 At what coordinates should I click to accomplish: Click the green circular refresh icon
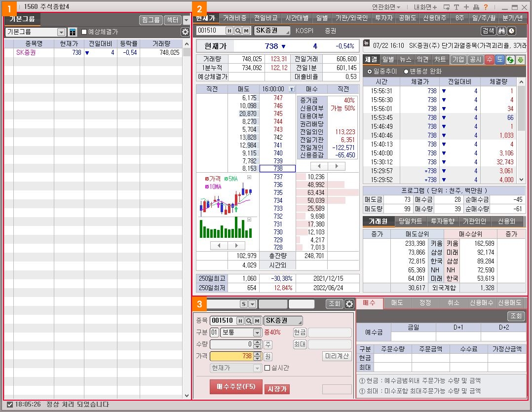pos(510,60)
